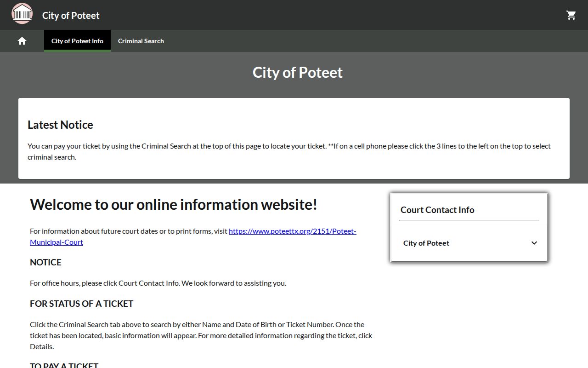Click the Criminal Search tab instructions paragraph
The width and height of the screenshot is (588, 368).
201,335
